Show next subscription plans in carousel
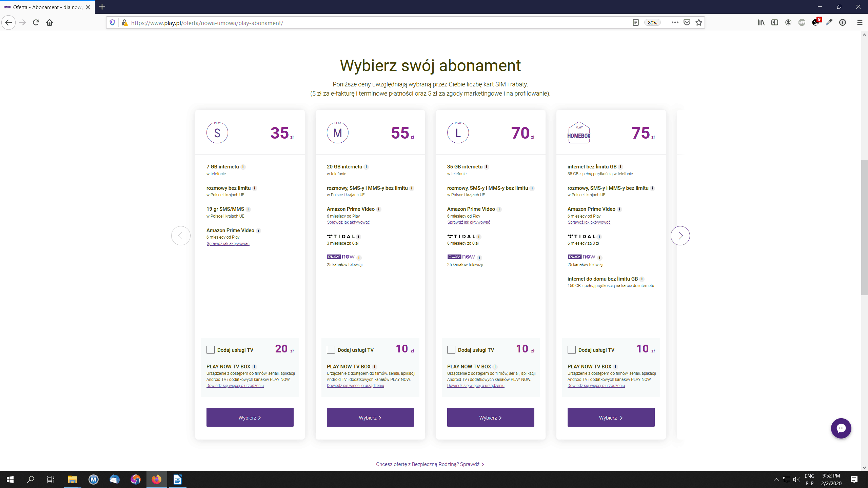 point(680,236)
